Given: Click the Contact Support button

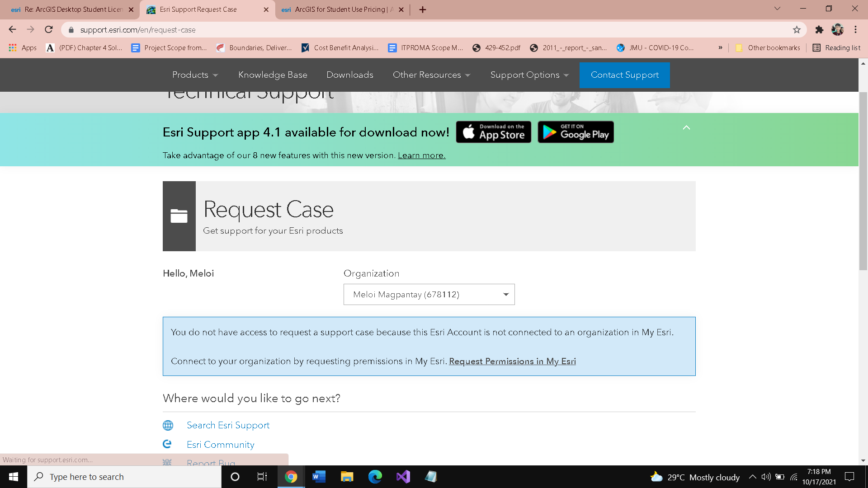Looking at the screenshot, I should click(624, 75).
